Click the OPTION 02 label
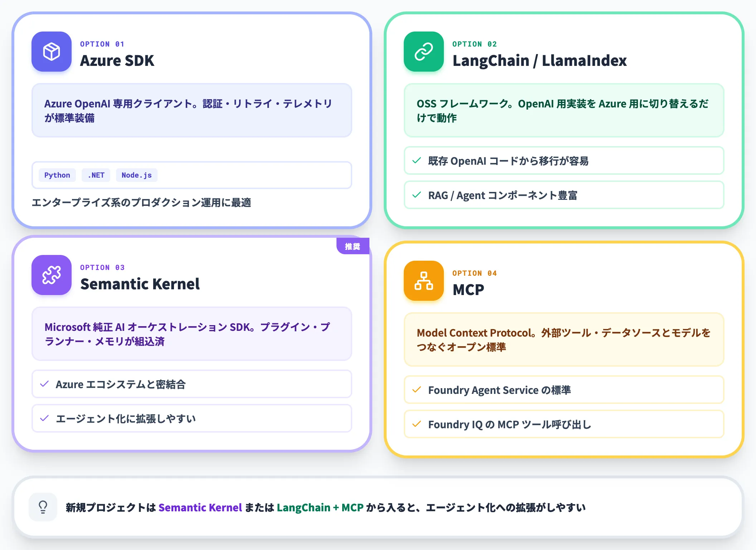 click(474, 44)
